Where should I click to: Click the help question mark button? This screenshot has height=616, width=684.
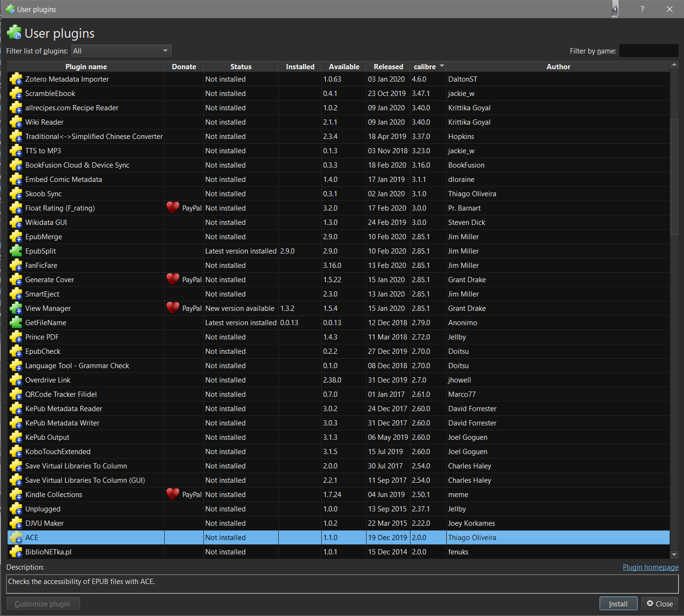click(x=642, y=9)
